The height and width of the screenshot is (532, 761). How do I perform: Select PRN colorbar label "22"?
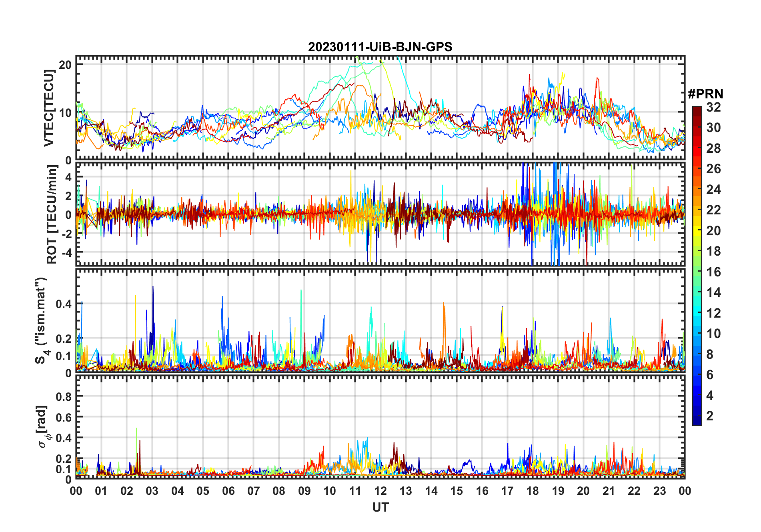[x=713, y=210]
